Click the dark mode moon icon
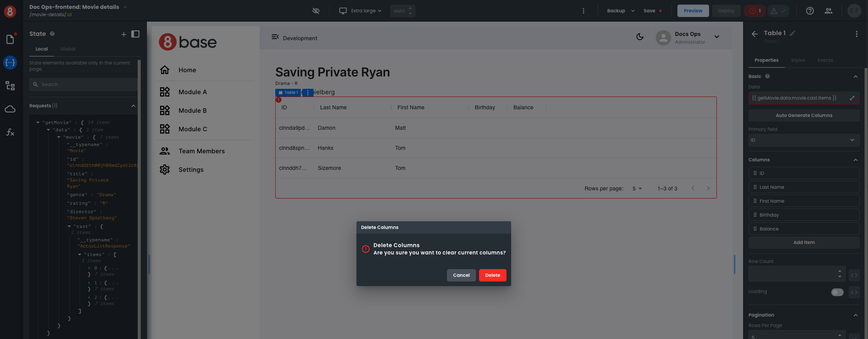Screen dimensions: 868x339 [640, 37]
